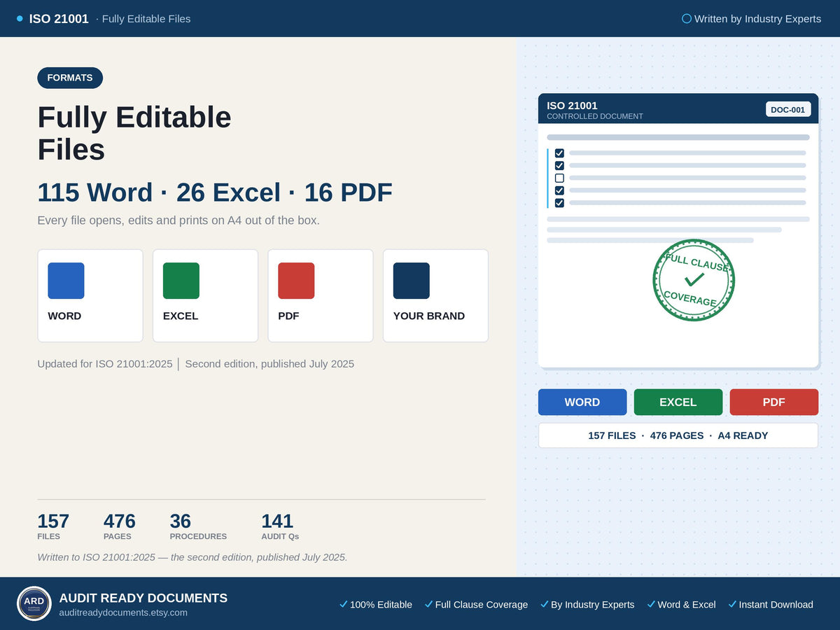
Task: Click the EXCEL card label
Action: (181, 316)
